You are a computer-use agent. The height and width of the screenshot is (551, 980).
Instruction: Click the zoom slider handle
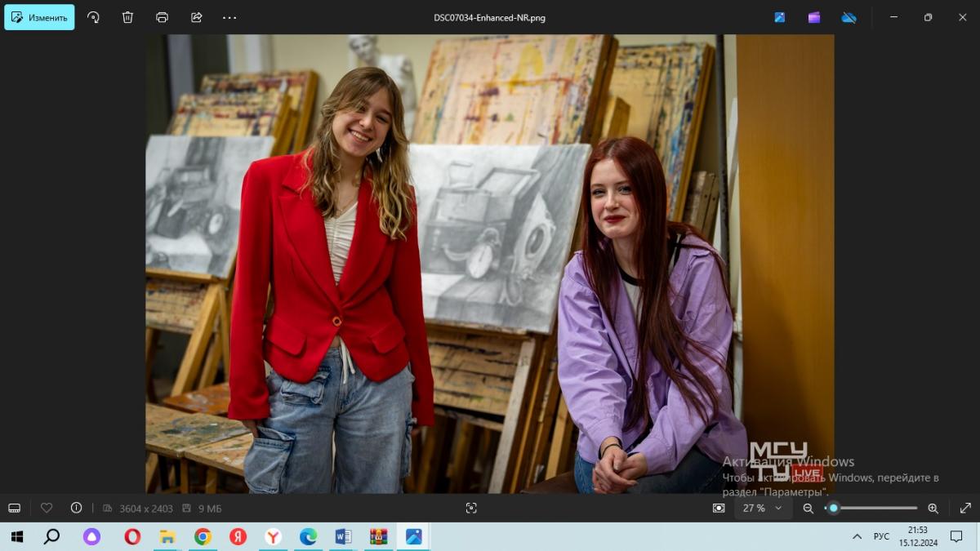click(833, 508)
